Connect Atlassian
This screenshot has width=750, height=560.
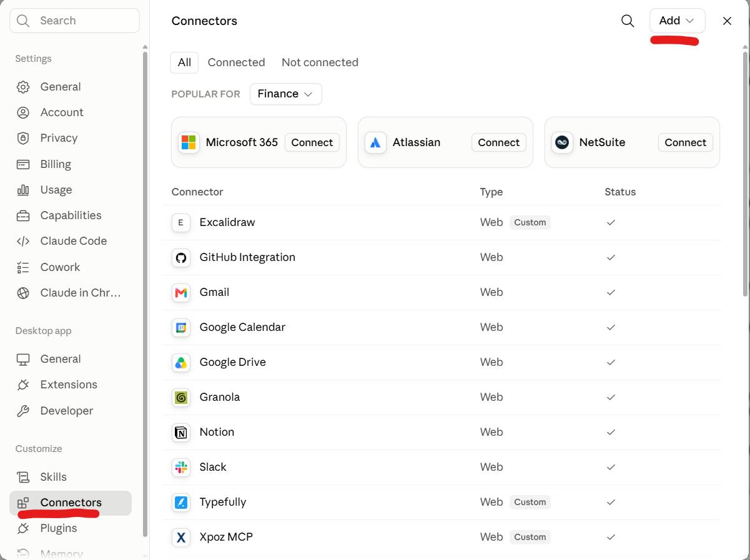tap(498, 142)
